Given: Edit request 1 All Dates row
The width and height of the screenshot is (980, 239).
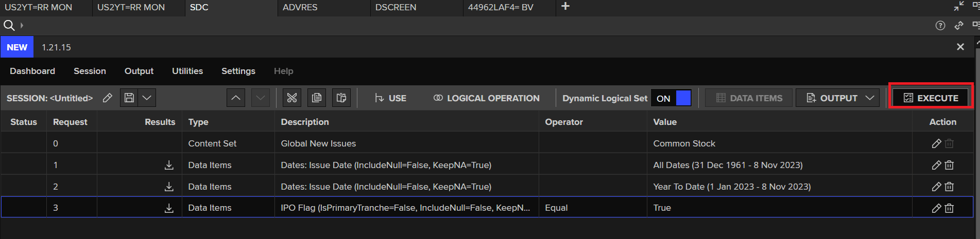Looking at the screenshot, I should pyautogui.click(x=937, y=165).
